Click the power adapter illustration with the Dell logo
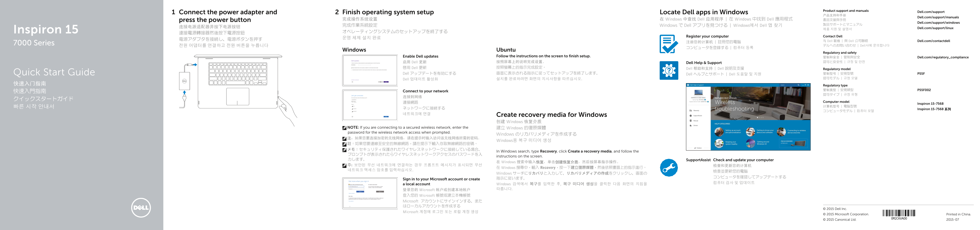Image resolution: width=980 pixels, height=230 pixels. [x=184, y=81]
